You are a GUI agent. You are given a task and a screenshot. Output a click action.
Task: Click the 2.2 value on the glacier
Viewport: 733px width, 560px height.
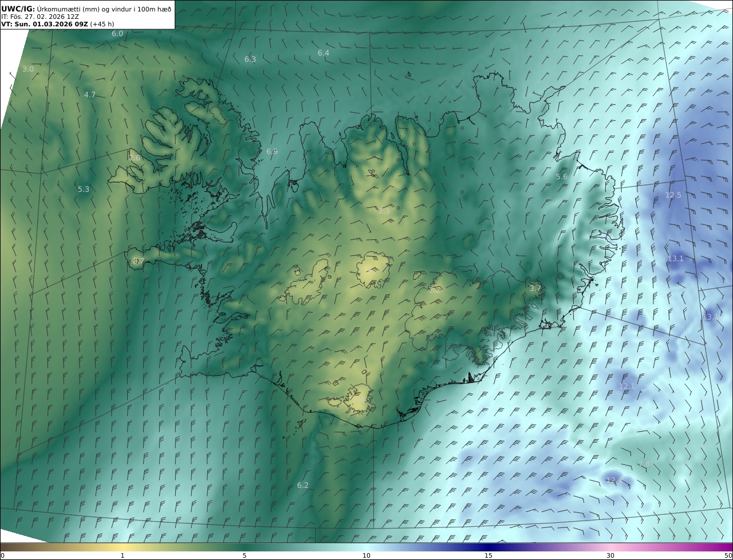(435, 290)
